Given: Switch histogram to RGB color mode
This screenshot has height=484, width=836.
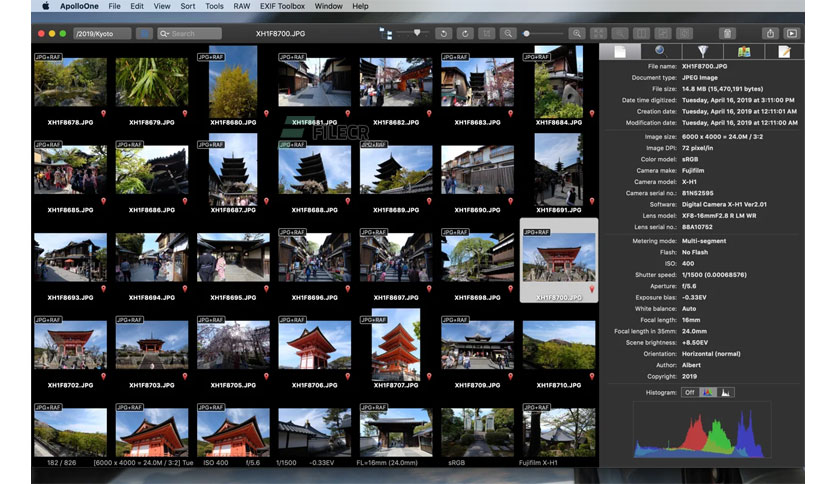Looking at the screenshot, I should pos(708,392).
